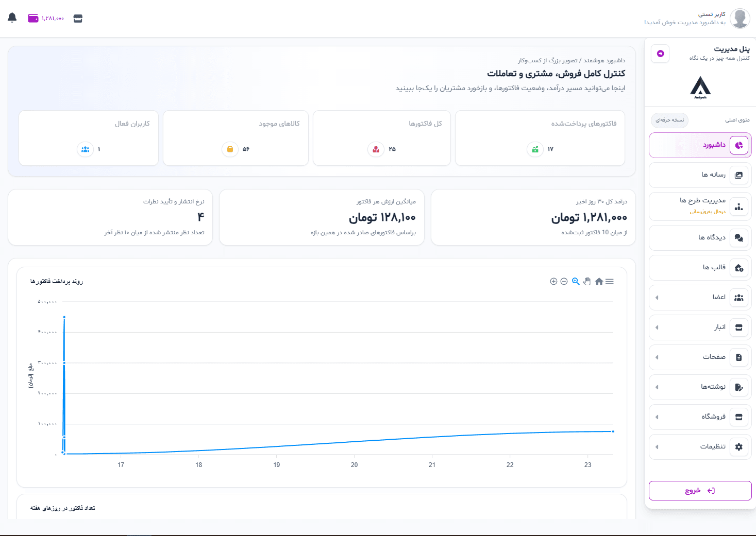The height and width of the screenshot is (536, 756).
Task: Select the magnifier selection zoom tool
Action: [576, 281]
